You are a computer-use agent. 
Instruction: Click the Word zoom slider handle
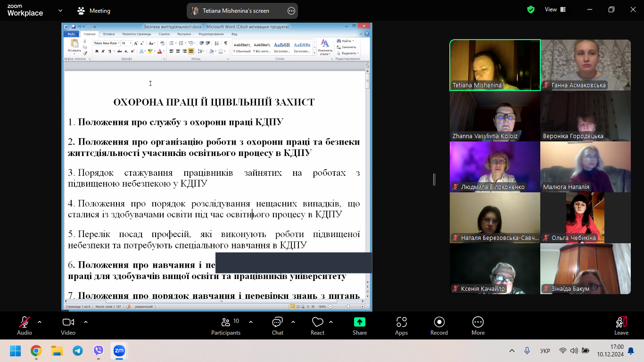point(348,306)
